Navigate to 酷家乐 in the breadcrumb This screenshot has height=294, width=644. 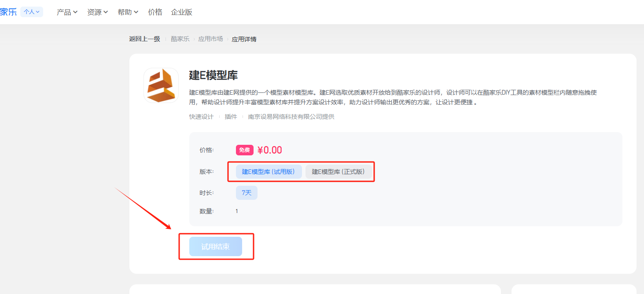(x=180, y=39)
